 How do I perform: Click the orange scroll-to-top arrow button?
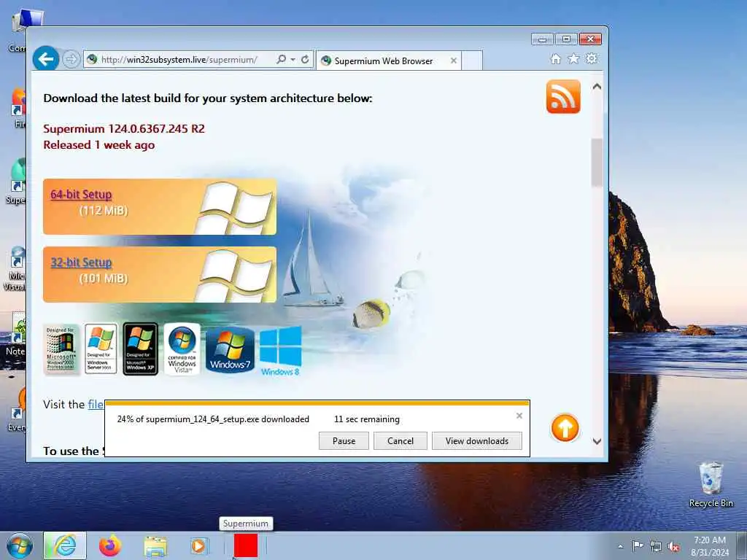(565, 427)
